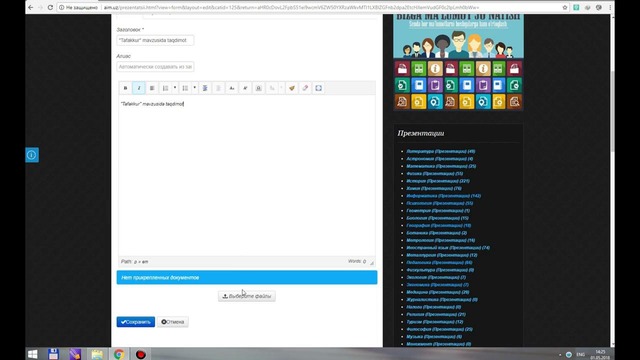Open Математика presentations category link
The width and height of the screenshot is (640, 360).
pyautogui.click(x=441, y=166)
